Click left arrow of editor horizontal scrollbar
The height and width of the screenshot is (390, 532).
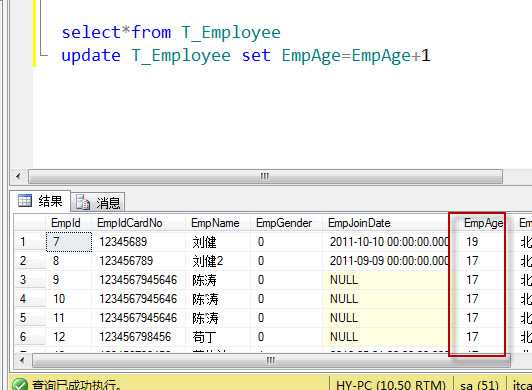[18, 176]
